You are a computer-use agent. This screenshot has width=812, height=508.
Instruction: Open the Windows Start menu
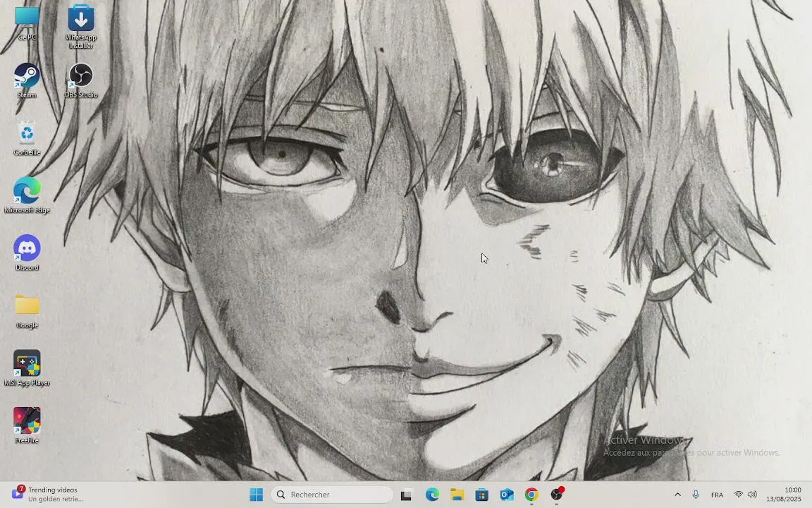257,495
